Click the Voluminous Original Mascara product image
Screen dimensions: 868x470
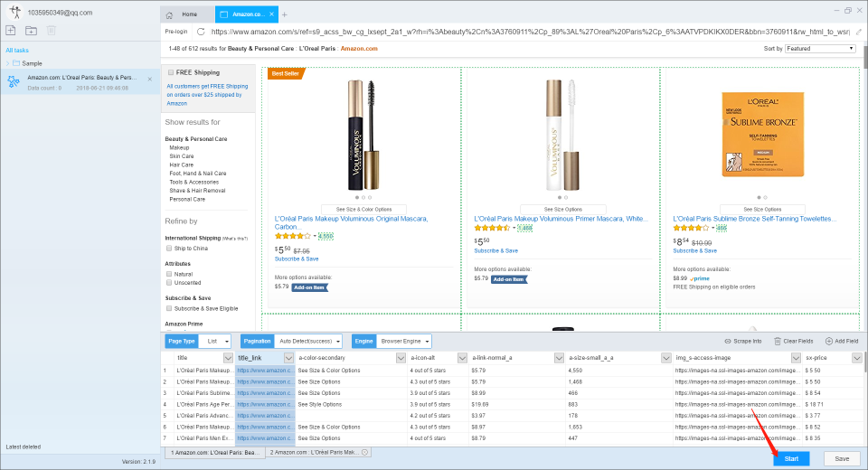tap(363, 135)
